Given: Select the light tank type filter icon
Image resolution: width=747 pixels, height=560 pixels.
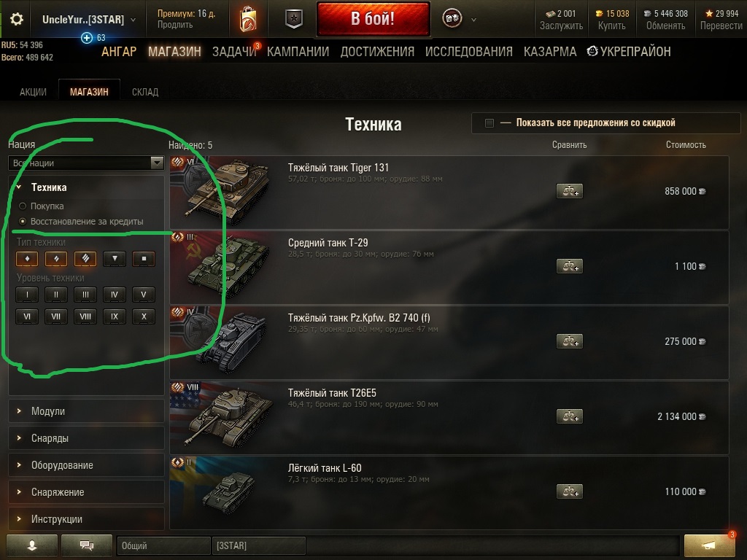Looking at the screenshot, I should click(x=27, y=259).
